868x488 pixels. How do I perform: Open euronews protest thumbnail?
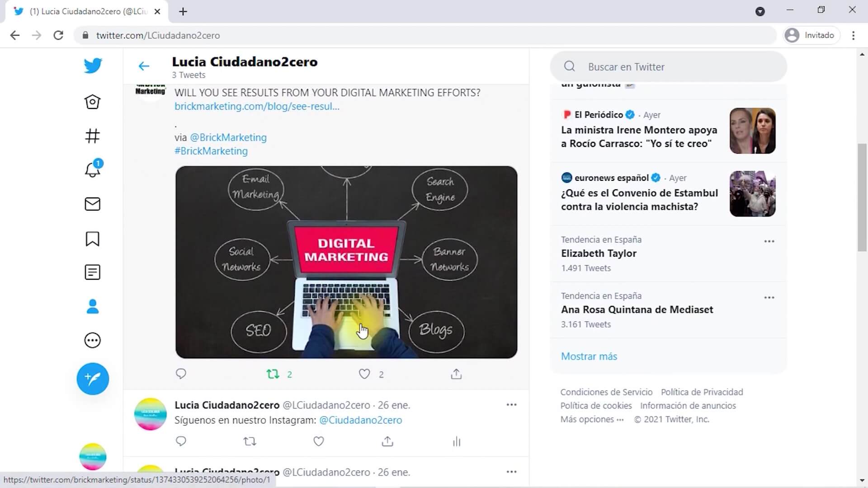[x=753, y=193]
